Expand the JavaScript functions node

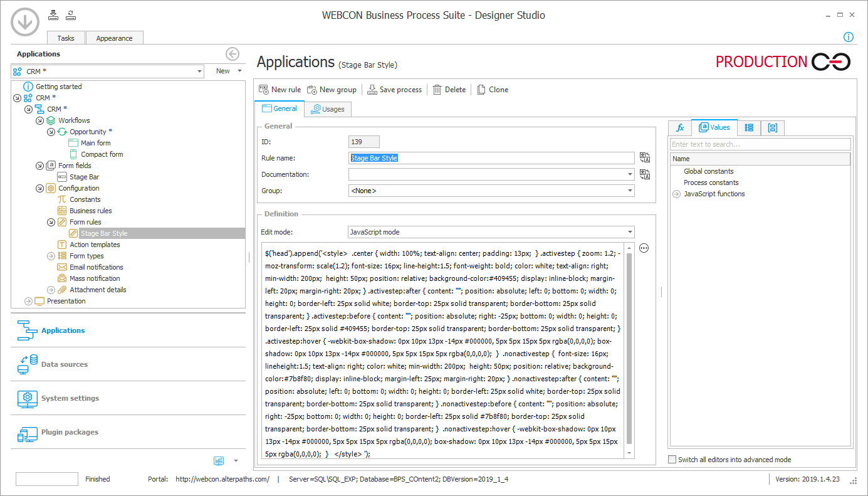(676, 194)
